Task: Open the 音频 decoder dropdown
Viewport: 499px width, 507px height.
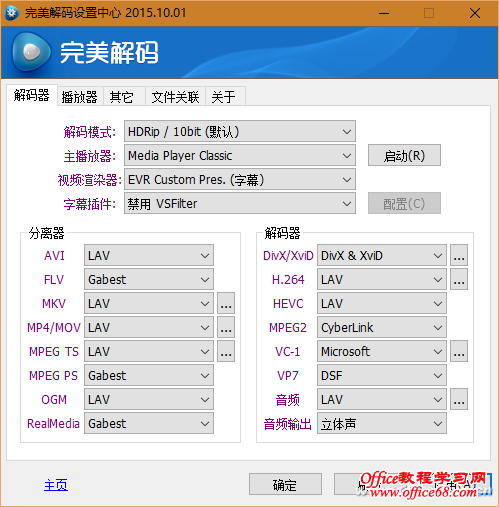Action: point(382,399)
